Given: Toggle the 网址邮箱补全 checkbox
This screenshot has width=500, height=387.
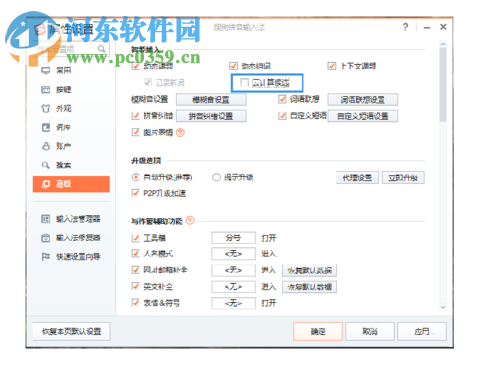Looking at the screenshot, I should tap(135, 270).
